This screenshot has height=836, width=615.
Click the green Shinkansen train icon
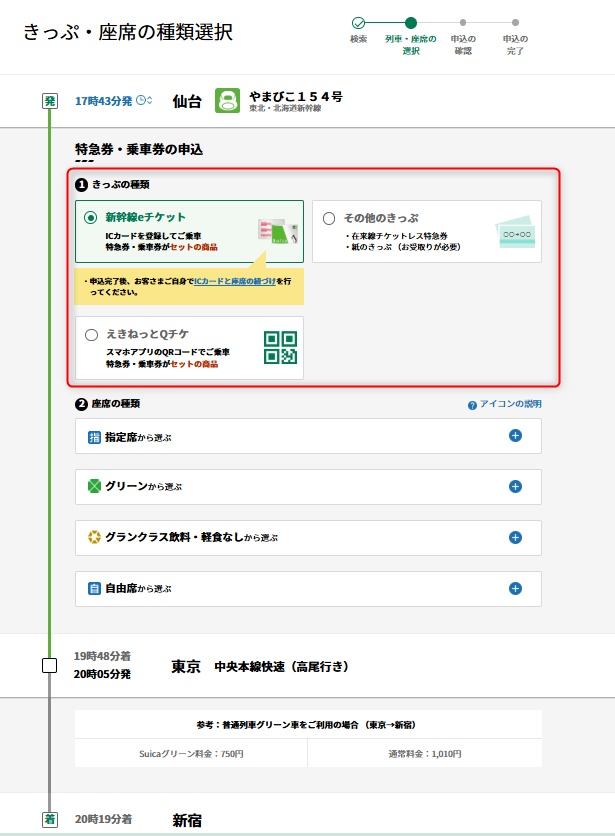tap(228, 101)
